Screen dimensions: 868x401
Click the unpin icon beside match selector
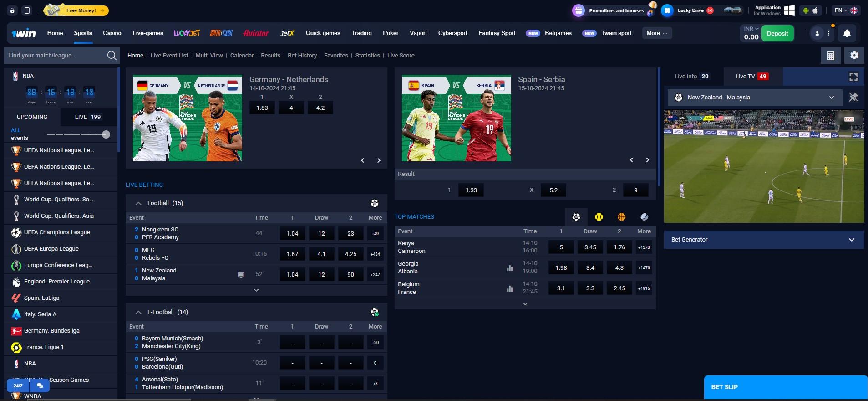click(853, 97)
